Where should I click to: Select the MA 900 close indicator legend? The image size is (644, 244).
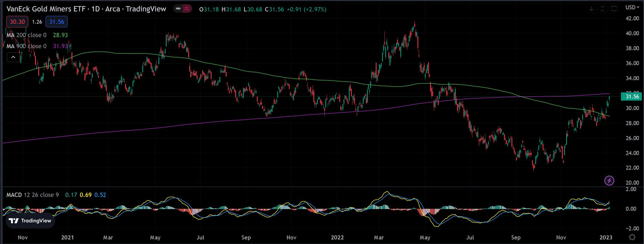26,46
